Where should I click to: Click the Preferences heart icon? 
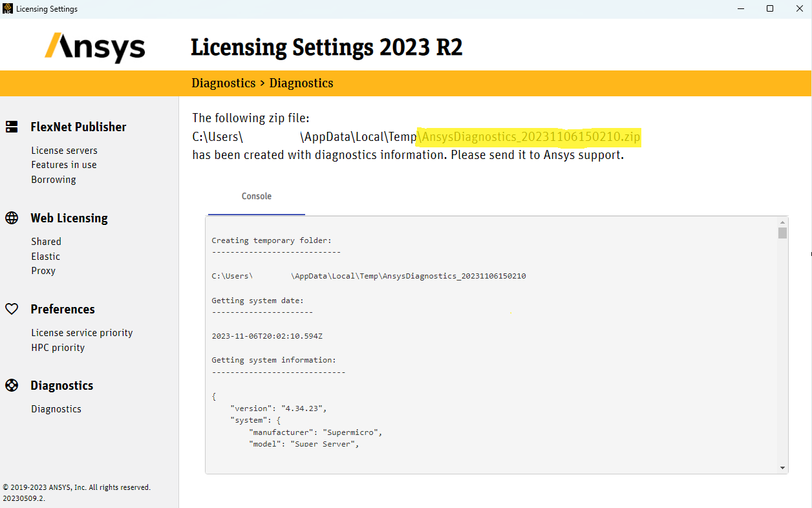tap(12, 309)
